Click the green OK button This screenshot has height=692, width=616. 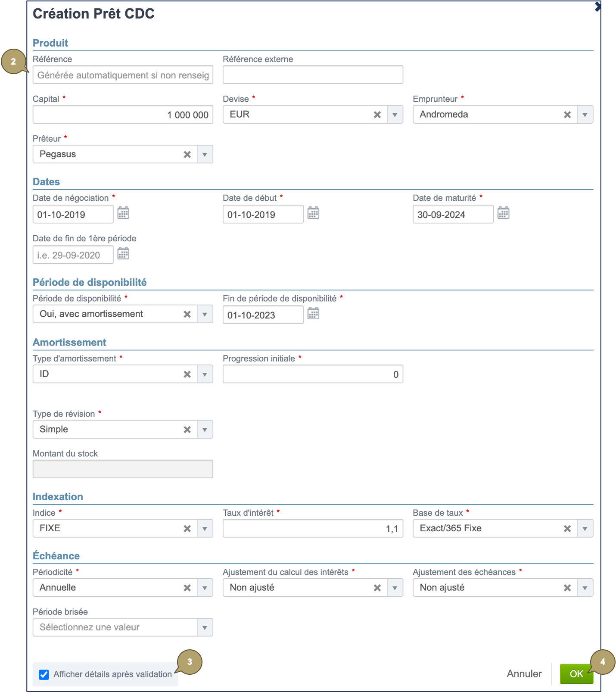click(576, 674)
